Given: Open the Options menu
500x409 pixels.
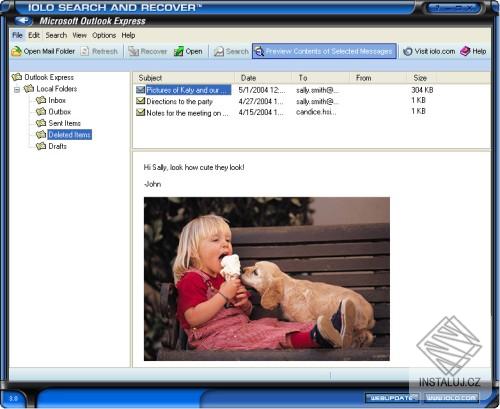Looking at the screenshot, I should click(104, 35).
